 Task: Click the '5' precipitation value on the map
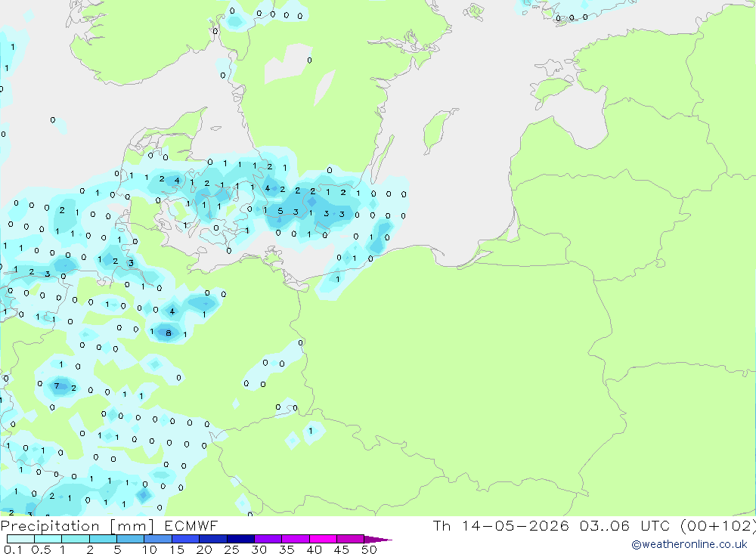[280, 211]
